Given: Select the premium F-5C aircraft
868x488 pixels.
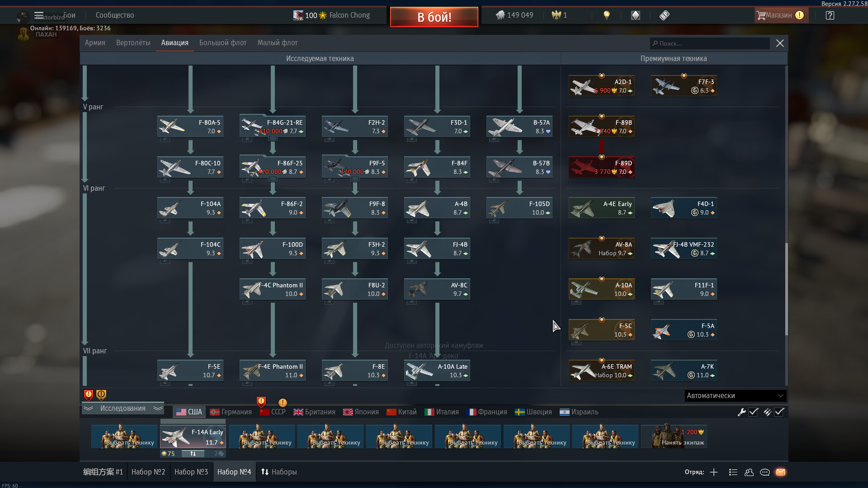Looking at the screenshot, I should 602,330.
